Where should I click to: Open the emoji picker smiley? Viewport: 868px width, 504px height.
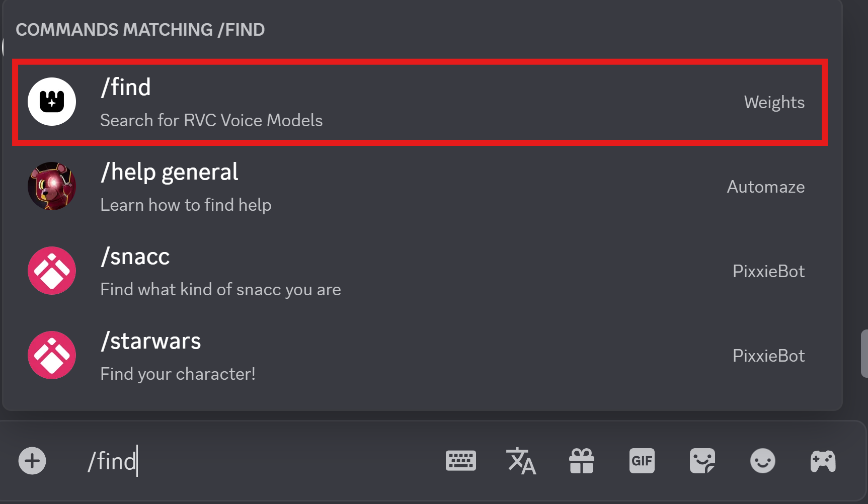(x=763, y=461)
